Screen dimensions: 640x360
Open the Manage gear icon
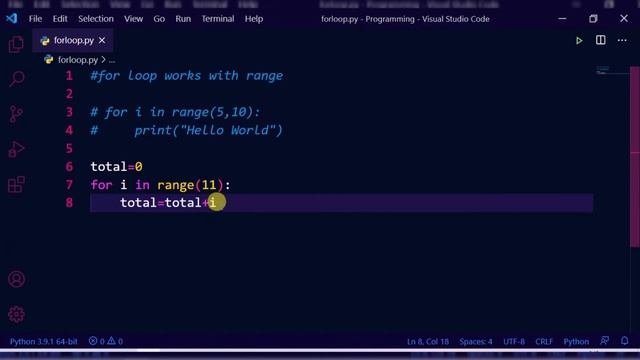coord(16,314)
